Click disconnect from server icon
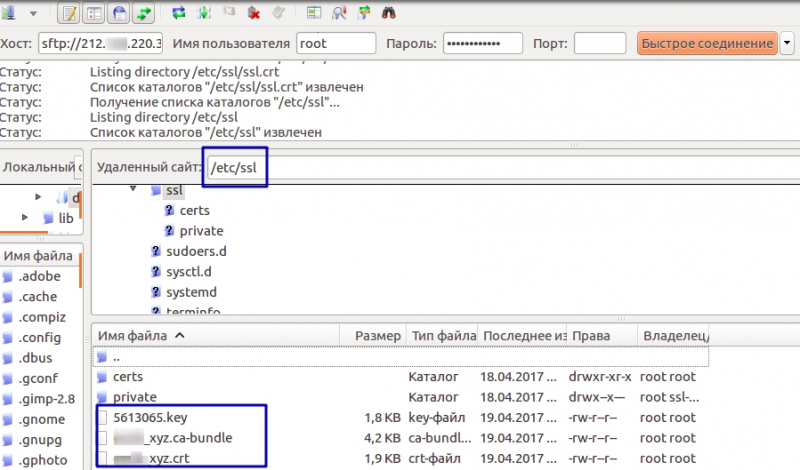 pyautogui.click(x=254, y=14)
